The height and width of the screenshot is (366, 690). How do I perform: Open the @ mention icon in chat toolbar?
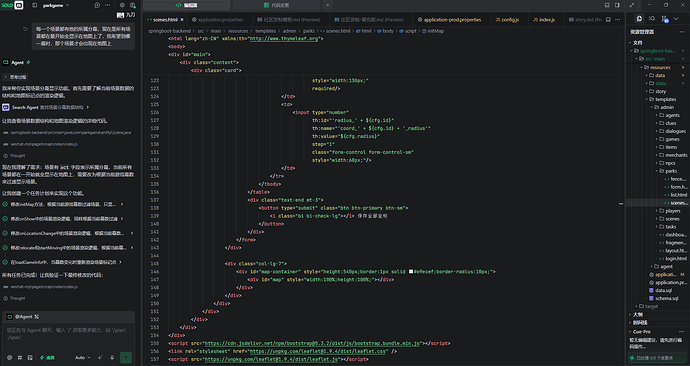9,358
